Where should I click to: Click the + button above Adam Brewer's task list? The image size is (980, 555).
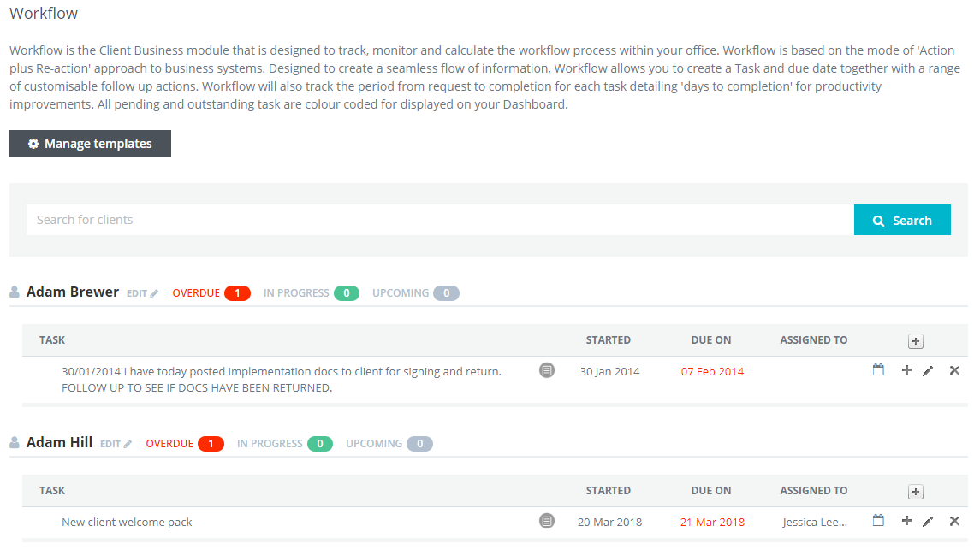(x=915, y=340)
